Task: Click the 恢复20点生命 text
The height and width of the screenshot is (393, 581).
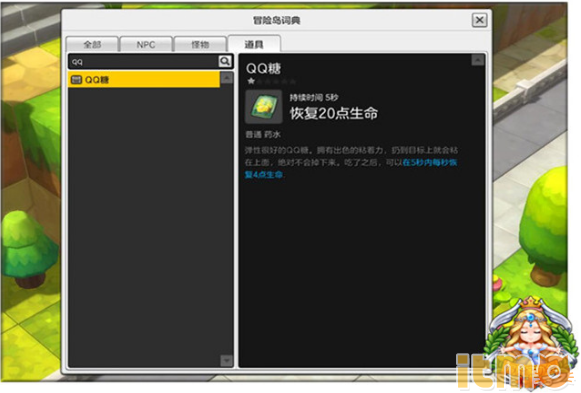Action: click(333, 113)
